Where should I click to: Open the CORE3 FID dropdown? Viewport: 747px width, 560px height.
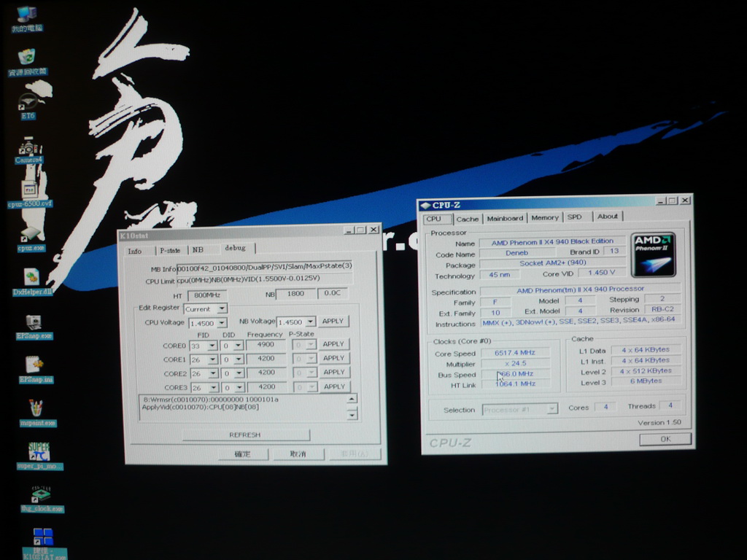214,388
